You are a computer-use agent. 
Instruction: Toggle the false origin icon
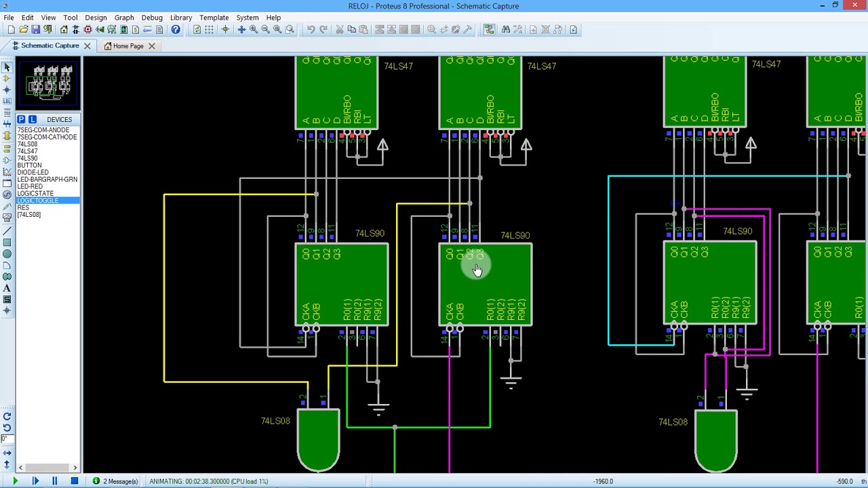pyautogui.click(x=224, y=29)
